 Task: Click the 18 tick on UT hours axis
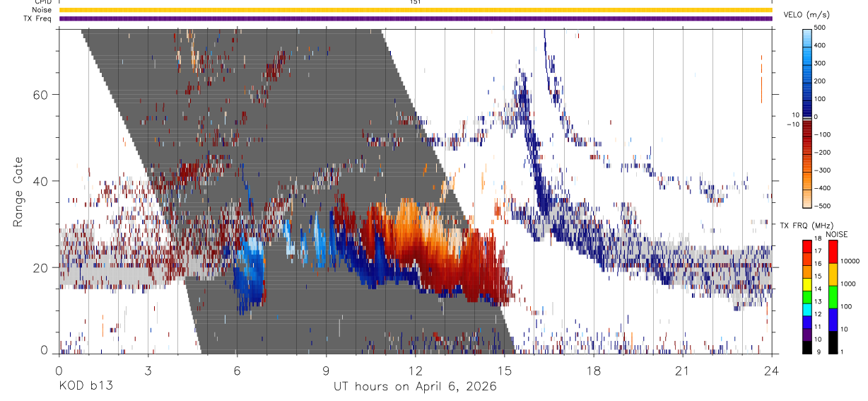pyautogui.click(x=593, y=370)
